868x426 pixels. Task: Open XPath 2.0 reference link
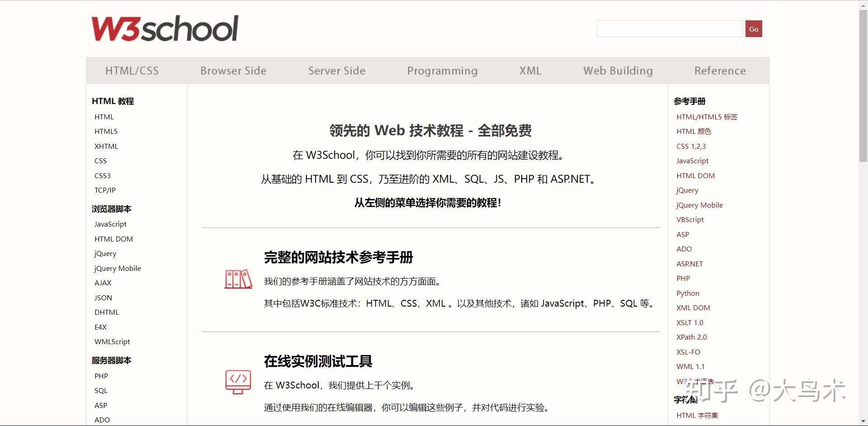pos(691,337)
